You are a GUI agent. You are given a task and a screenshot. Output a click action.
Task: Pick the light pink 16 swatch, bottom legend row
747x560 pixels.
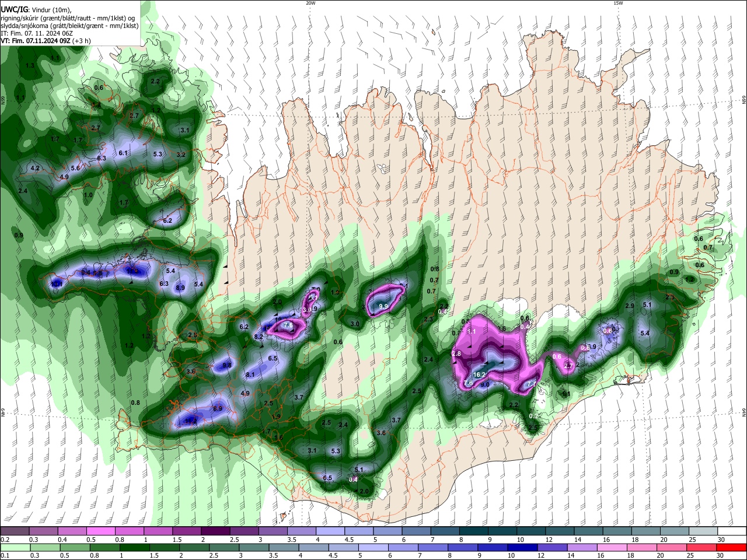pyautogui.click(x=612, y=547)
